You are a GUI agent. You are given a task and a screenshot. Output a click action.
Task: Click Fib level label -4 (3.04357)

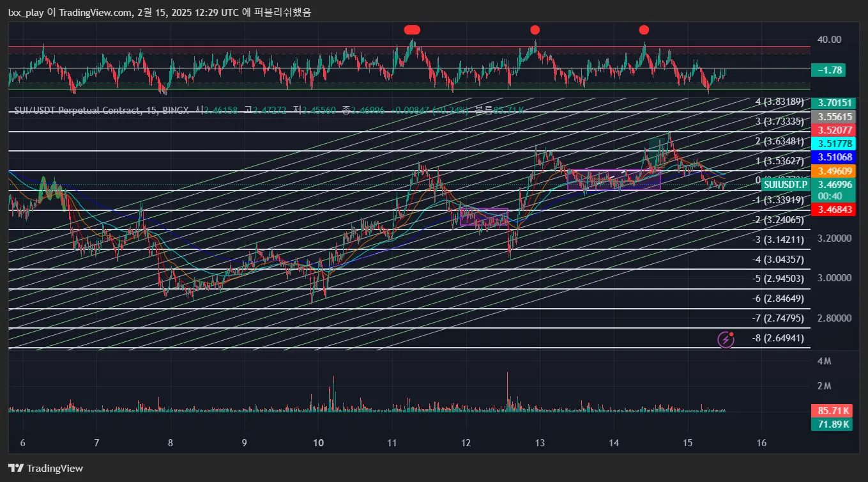point(778,259)
